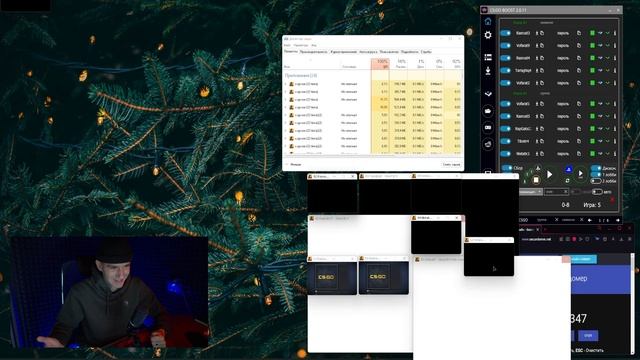Select the Приложения group header in Task Manager
The image size is (640, 360).
click(x=301, y=76)
